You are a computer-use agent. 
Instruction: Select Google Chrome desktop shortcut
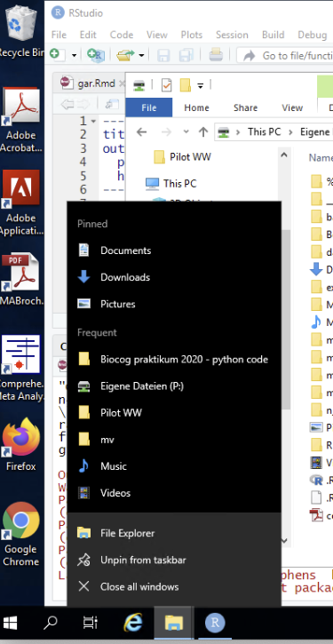coord(21,534)
